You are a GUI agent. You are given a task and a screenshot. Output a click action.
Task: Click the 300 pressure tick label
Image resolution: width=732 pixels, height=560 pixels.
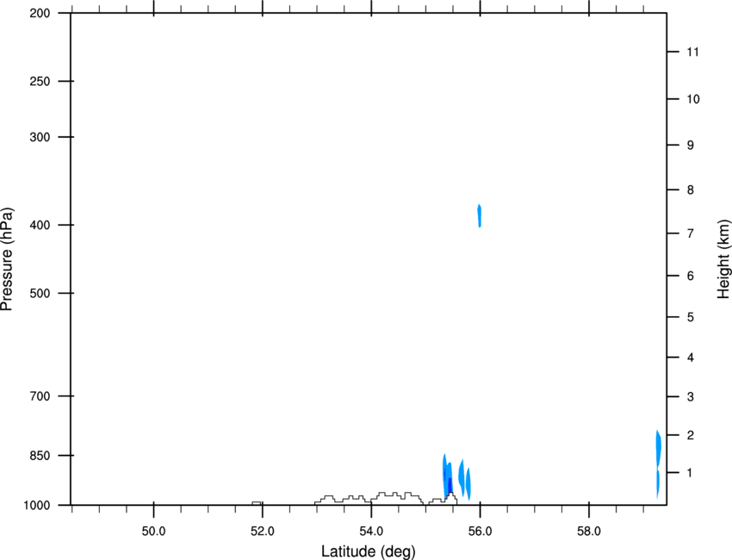pos(40,137)
